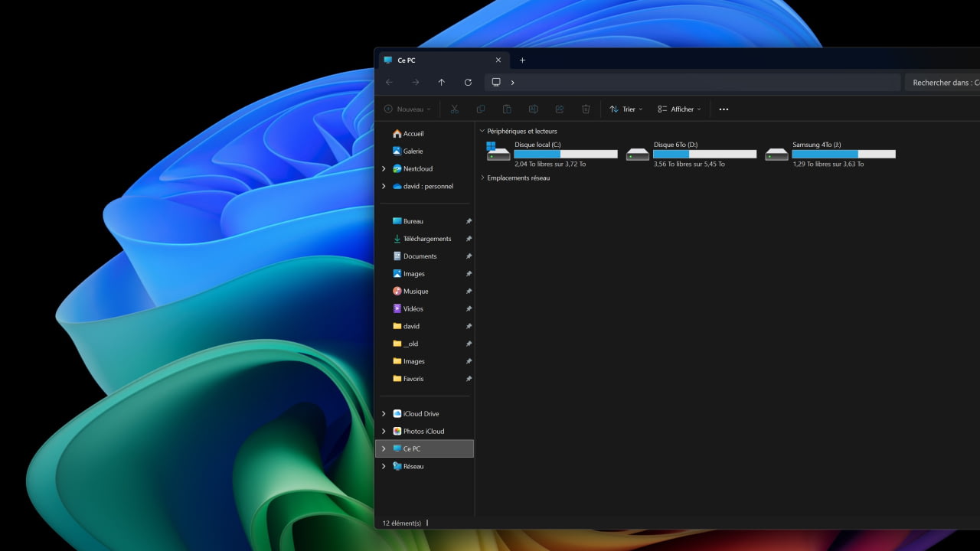Image resolution: width=980 pixels, height=551 pixels.
Task: Unpin Téléchargements using its pin icon
Action: (469, 239)
